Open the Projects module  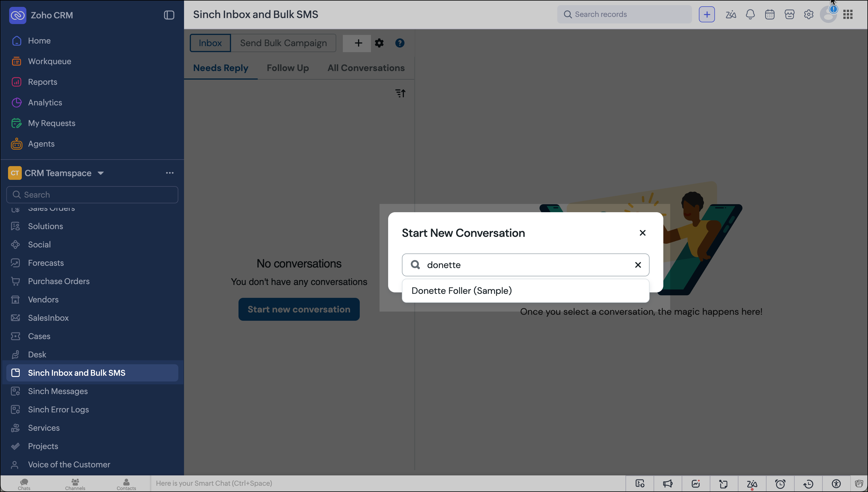click(x=43, y=446)
